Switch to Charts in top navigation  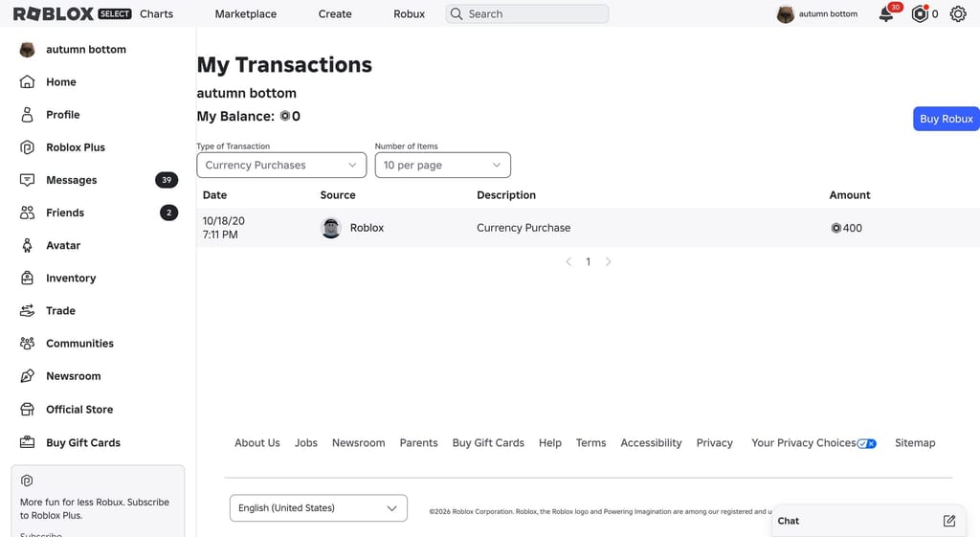click(156, 13)
